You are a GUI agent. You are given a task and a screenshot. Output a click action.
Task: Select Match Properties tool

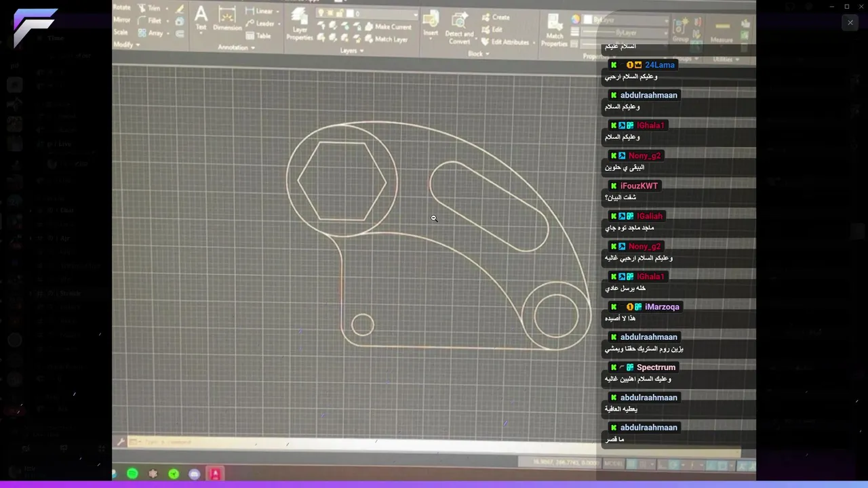(x=554, y=31)
